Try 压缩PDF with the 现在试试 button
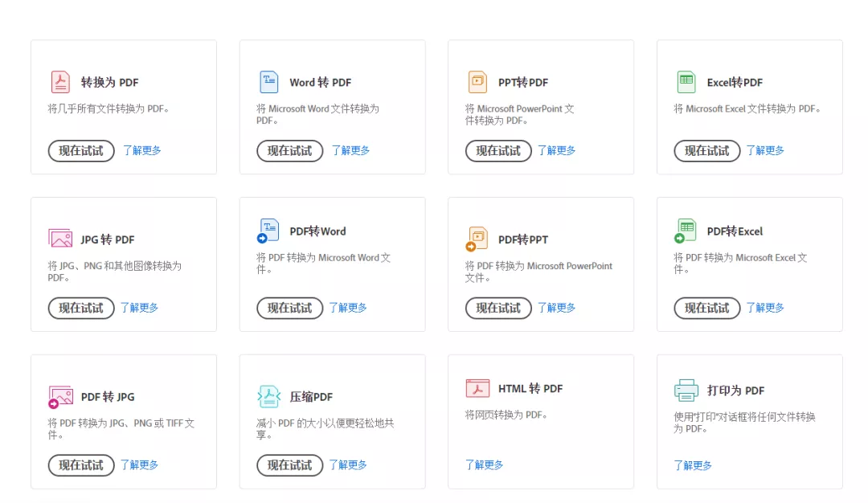 [289, 465]
